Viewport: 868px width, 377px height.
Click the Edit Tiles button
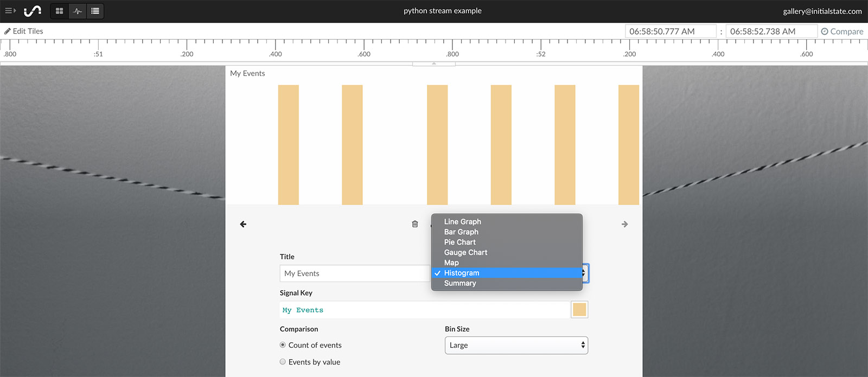coord(24,31)
